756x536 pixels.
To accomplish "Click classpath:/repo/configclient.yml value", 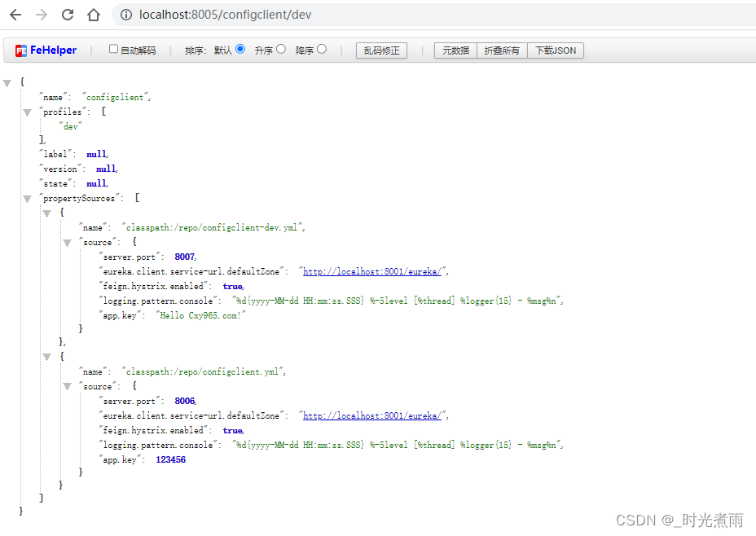I will [x=203, y=371].
